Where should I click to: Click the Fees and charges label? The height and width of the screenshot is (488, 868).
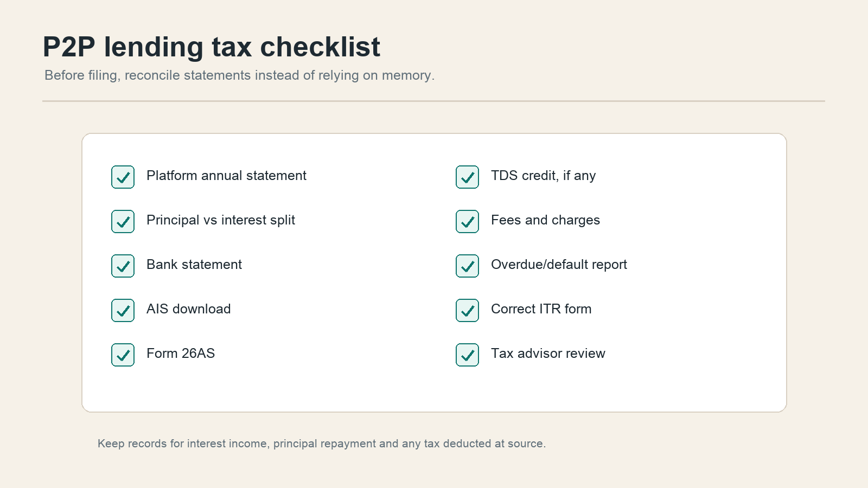pyautogui.click(x=545, y=220)
